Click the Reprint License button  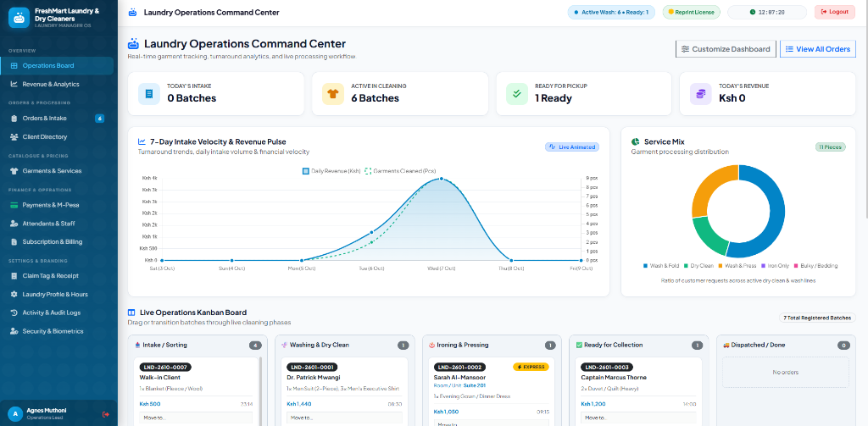(x=692, y=12)
